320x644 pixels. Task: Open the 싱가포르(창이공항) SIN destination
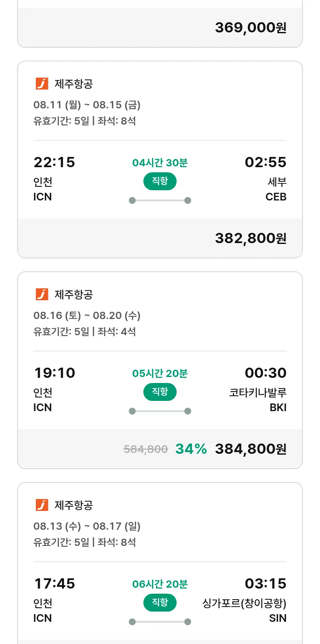244,611
